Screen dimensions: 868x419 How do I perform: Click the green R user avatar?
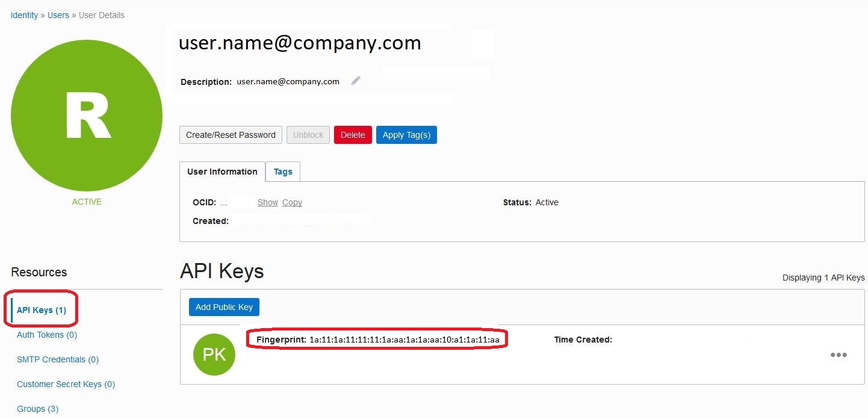pos(86,114)
